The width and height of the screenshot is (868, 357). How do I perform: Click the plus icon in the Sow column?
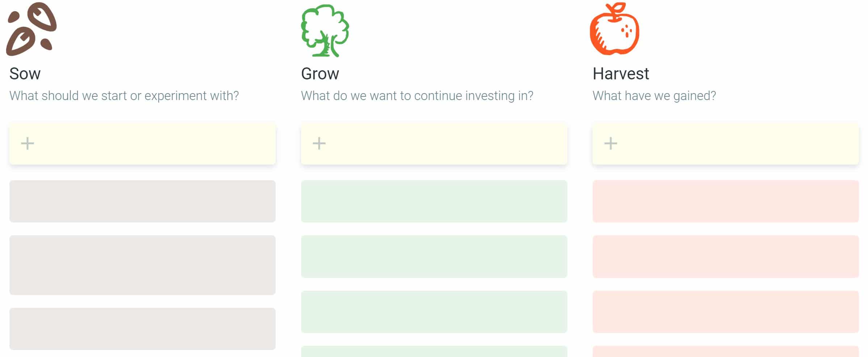pos(28,144)
